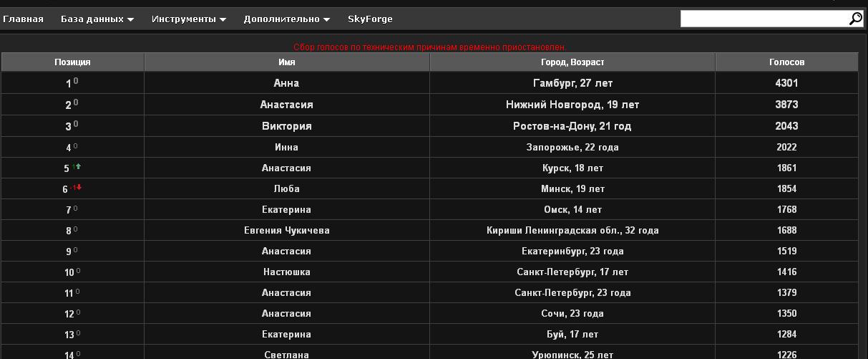Click the cell Ростов-на-Дону, 21 год
Viewport: 868px width, 359px height.
tap(572, 126)
